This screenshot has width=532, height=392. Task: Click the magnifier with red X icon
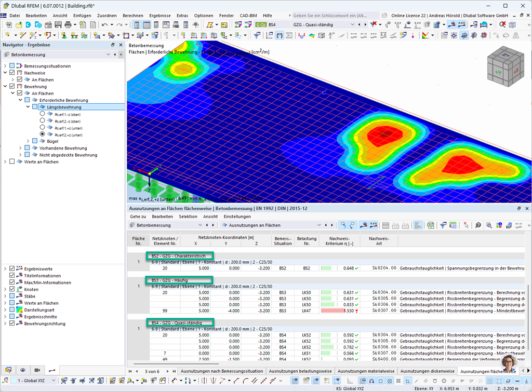coord(502,24)
